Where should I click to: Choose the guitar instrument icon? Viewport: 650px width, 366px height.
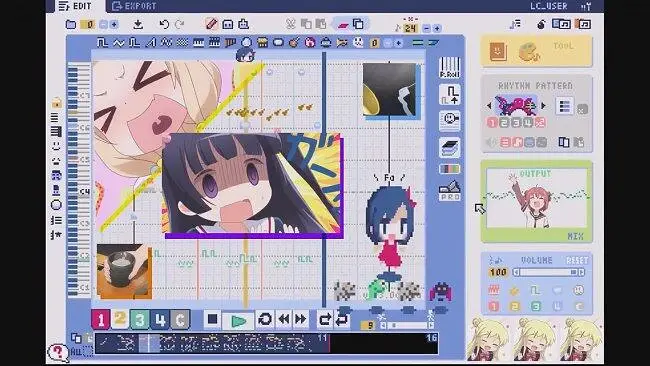294,42
